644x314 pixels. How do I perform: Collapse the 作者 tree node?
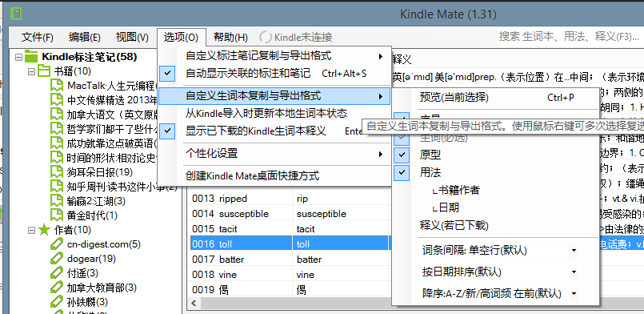coord(31,230)
